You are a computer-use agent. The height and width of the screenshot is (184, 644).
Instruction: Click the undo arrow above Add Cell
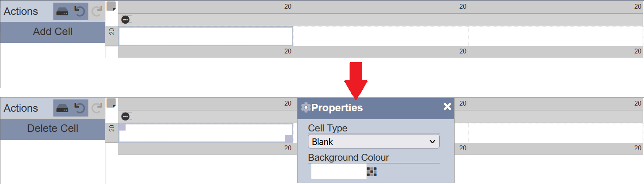(x=80, y=11)
